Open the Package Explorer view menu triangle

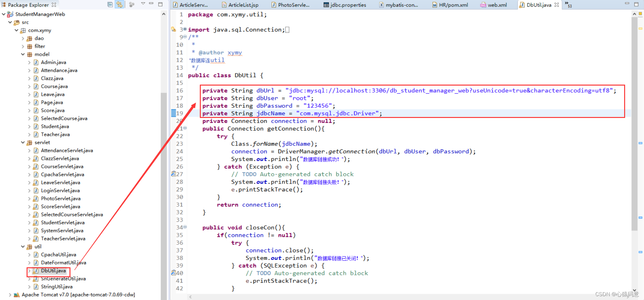click(143, 4)
